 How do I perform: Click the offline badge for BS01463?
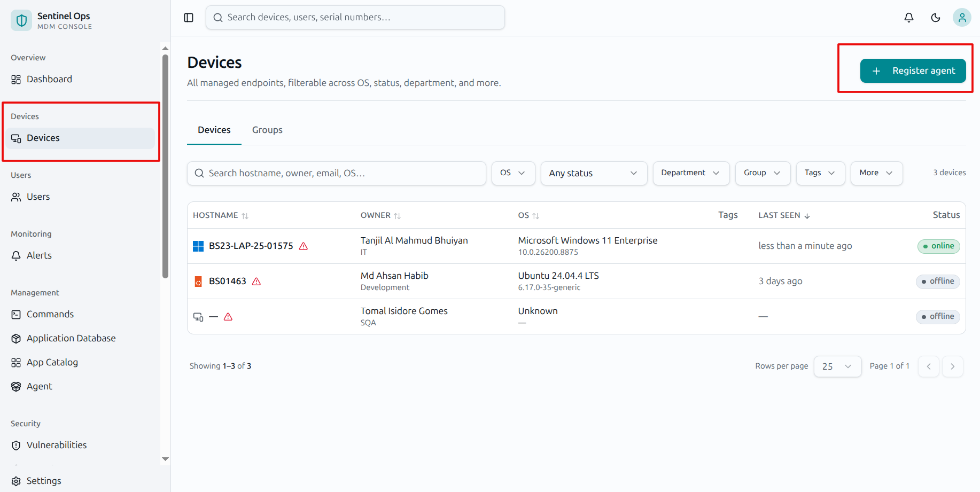click(x=938, y=282)
